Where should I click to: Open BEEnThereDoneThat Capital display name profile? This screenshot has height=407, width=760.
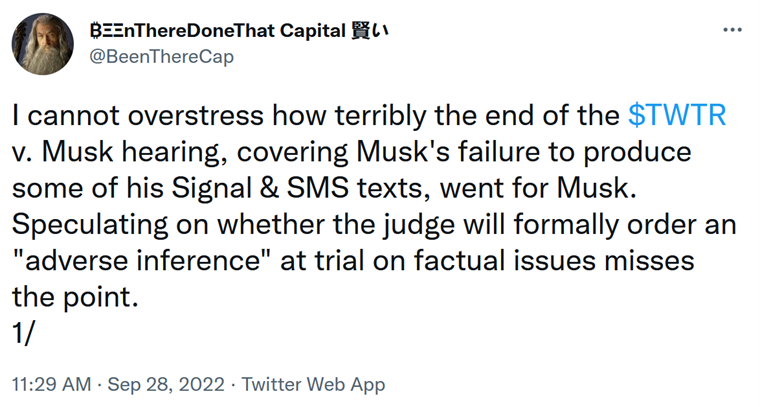(x=239, y=31)
